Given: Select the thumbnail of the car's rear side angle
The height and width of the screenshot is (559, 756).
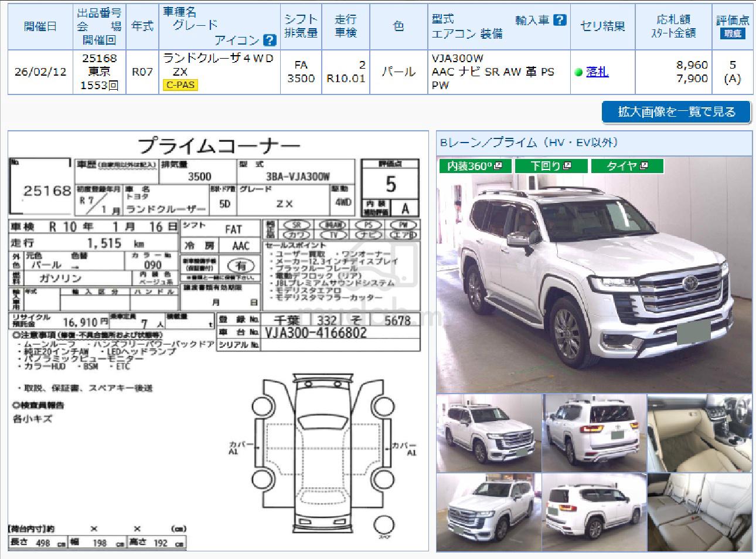Looking at the screenshot, I should 594,513.
